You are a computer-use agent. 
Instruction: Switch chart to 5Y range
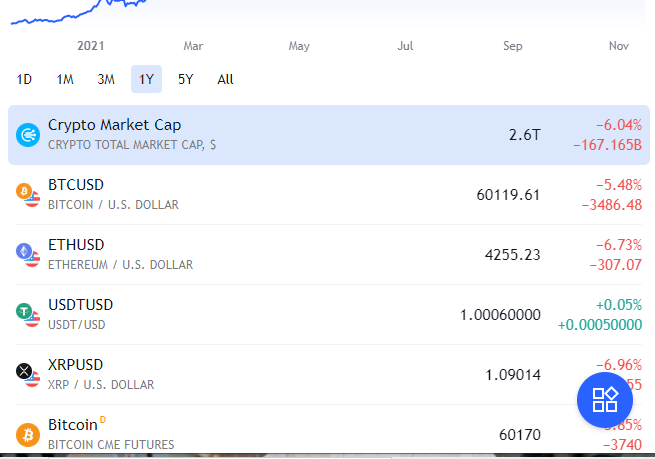pos(185,79)
